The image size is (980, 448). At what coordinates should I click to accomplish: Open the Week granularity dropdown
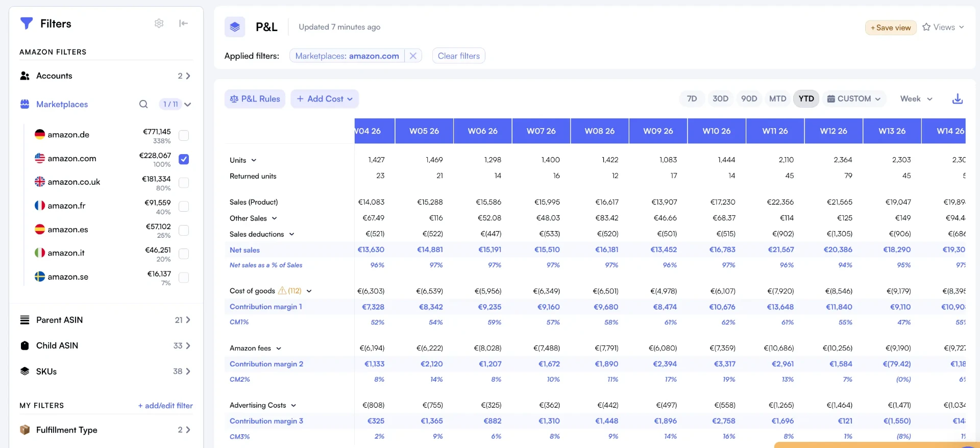coord(916,99)
